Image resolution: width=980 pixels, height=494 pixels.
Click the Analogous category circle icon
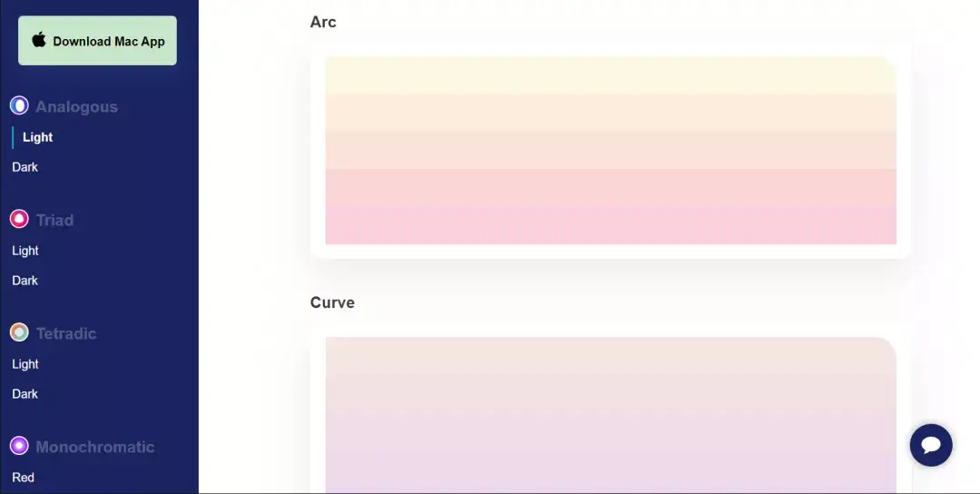pos(19,105)
